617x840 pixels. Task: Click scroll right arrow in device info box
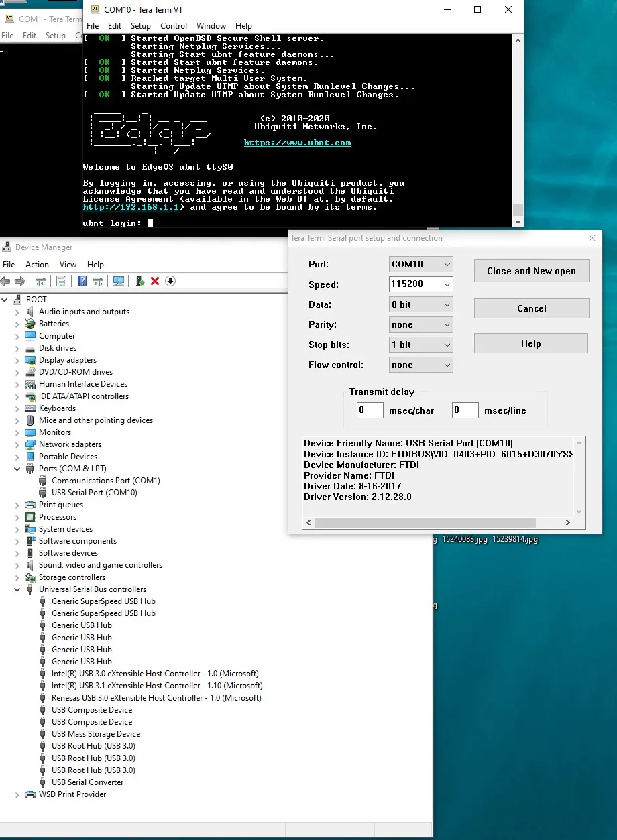coord(567,522)
